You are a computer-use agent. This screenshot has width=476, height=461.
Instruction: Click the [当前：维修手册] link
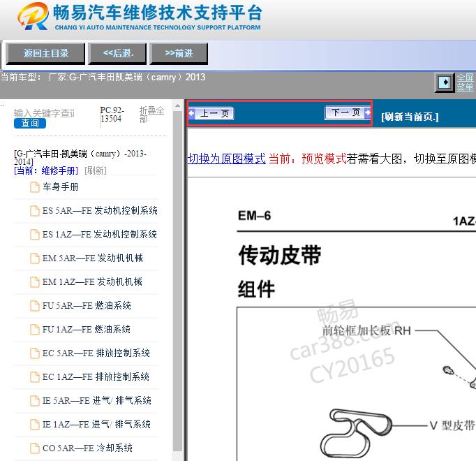pos(46,170)
